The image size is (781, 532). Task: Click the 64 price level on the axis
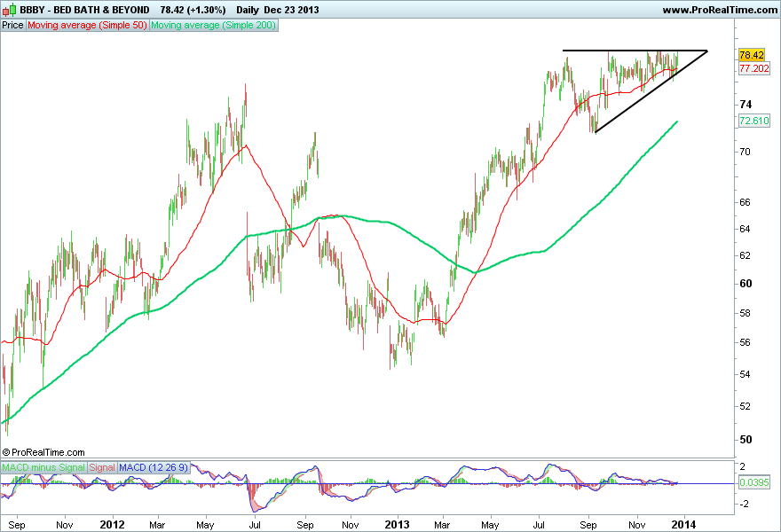(x=745, y=229)
